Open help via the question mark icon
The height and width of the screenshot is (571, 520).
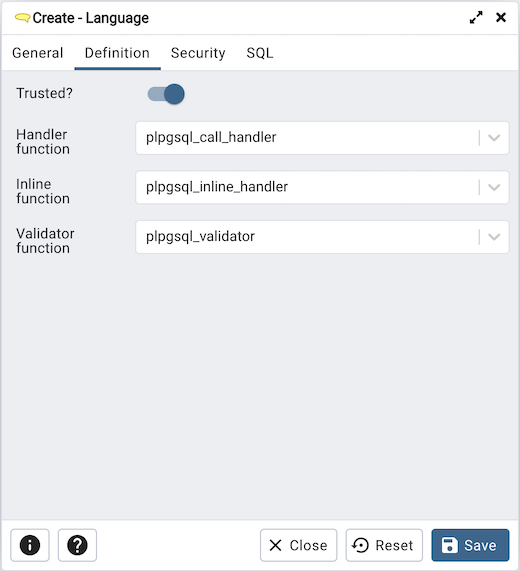(x=77, y=545)
